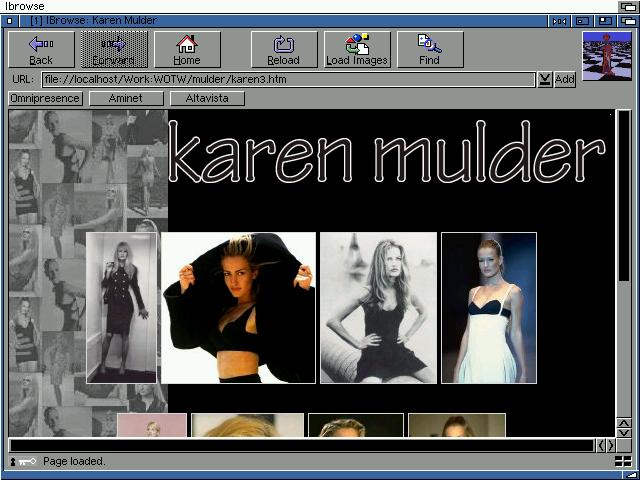Click the Load Images toolbar button

[357, 49]
